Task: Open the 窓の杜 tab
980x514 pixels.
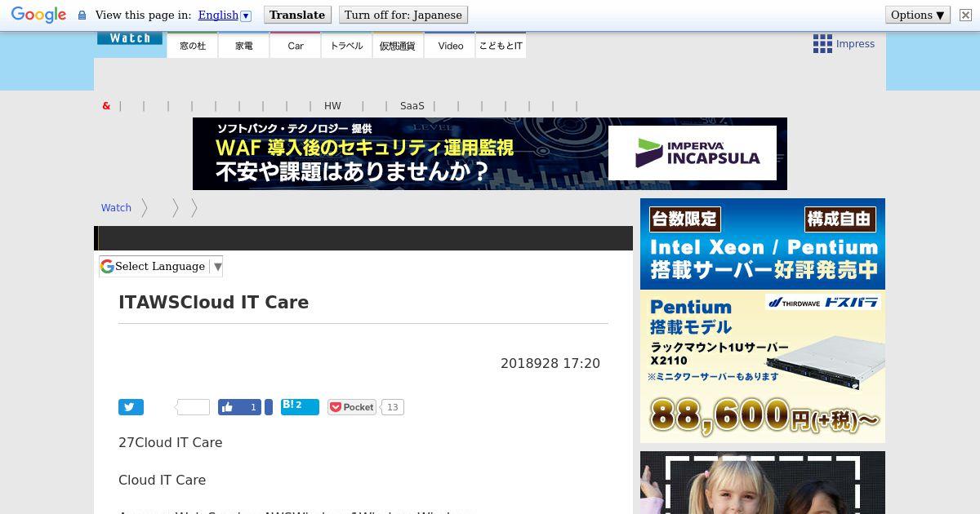Action: click(193, 46)
